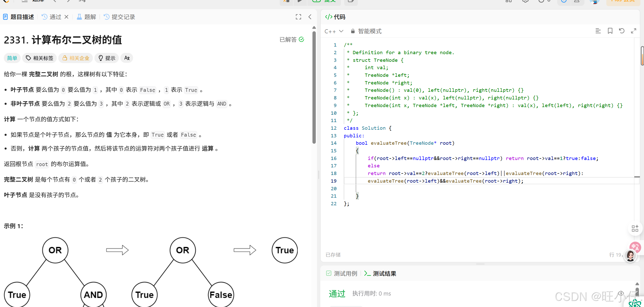Click the bookmark icon in the editor toolbar

(x=610, y=31)
